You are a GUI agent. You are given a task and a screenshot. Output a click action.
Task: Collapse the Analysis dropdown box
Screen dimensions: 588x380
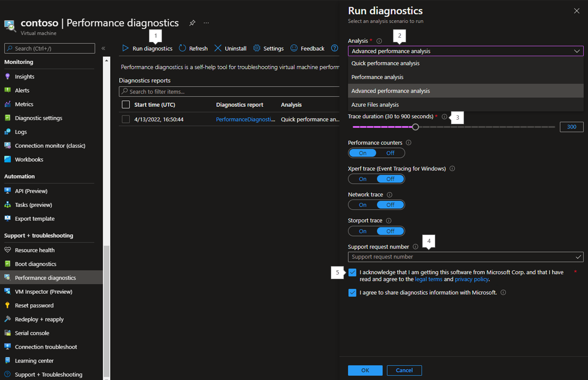577,51
